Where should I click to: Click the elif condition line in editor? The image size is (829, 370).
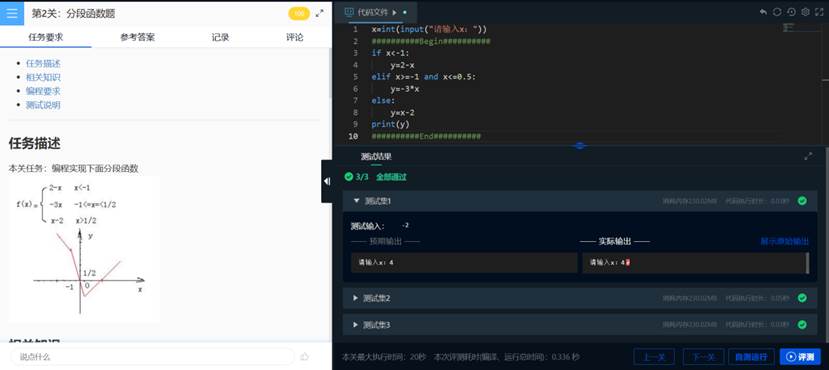tap(423, 77)
